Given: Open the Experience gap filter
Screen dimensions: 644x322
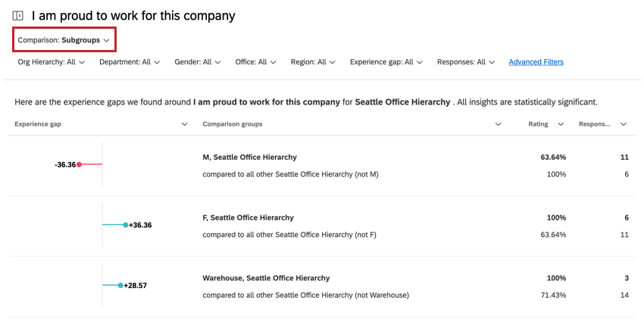Looking at the screenshot, I should tap(386, 62).
